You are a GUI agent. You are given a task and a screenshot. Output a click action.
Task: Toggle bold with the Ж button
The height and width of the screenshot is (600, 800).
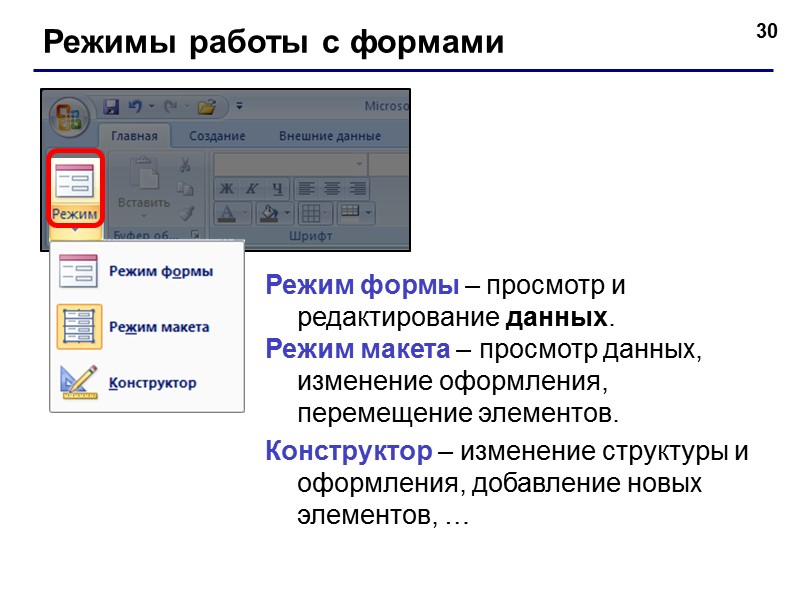227,189
